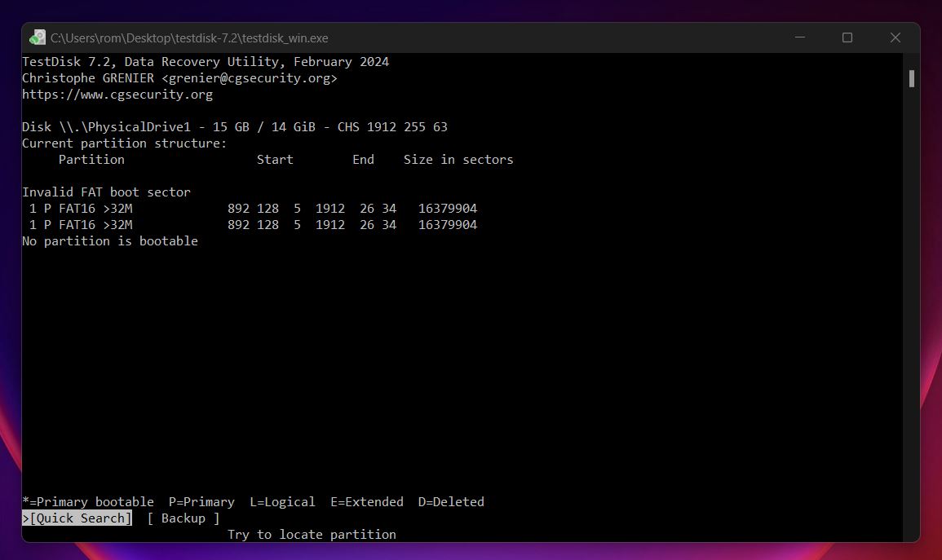Click the https://www.cgsecurity.org URL text

(117, 95)
